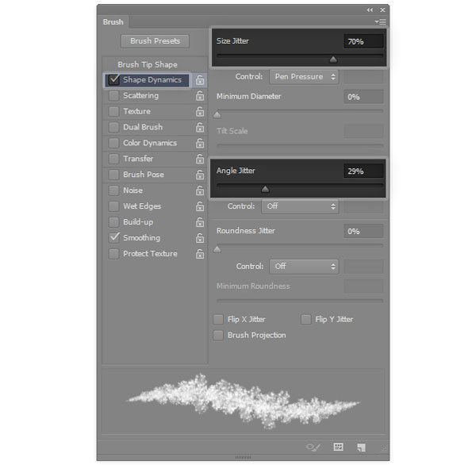Enable the Noise checkbox
476x465 pixels.
(x=113, y=190)
